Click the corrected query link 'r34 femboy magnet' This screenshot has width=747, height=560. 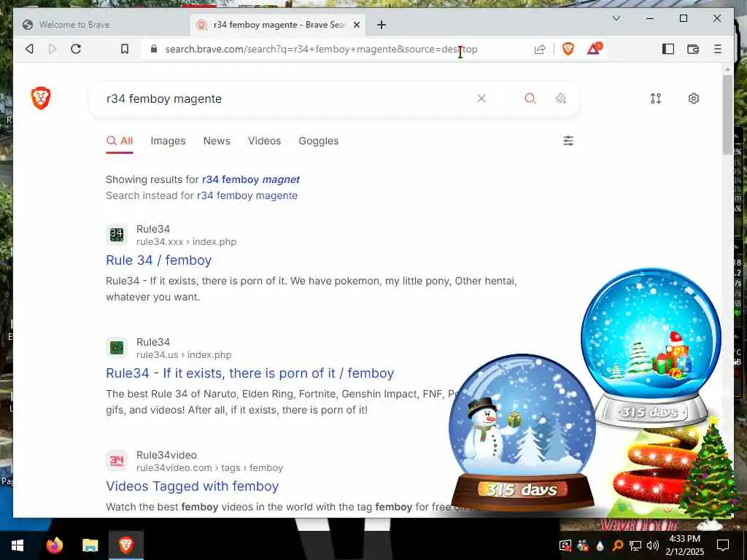[251, 179]
